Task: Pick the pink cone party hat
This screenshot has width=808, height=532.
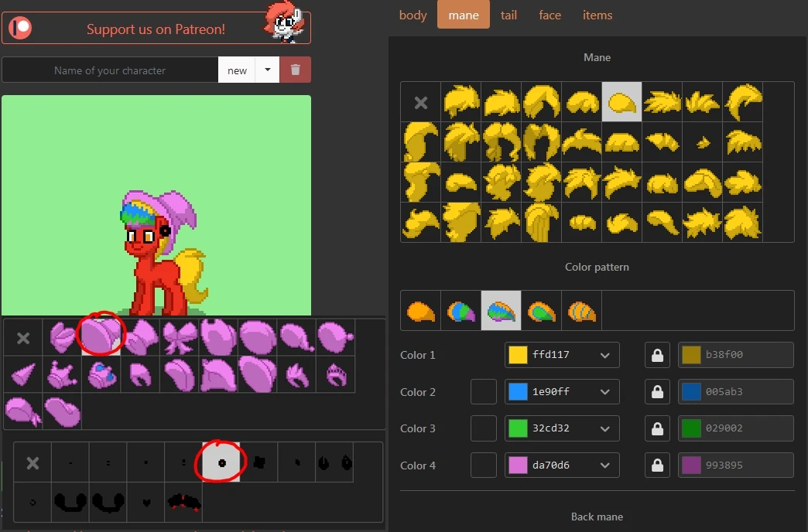Action: [23, 374]
